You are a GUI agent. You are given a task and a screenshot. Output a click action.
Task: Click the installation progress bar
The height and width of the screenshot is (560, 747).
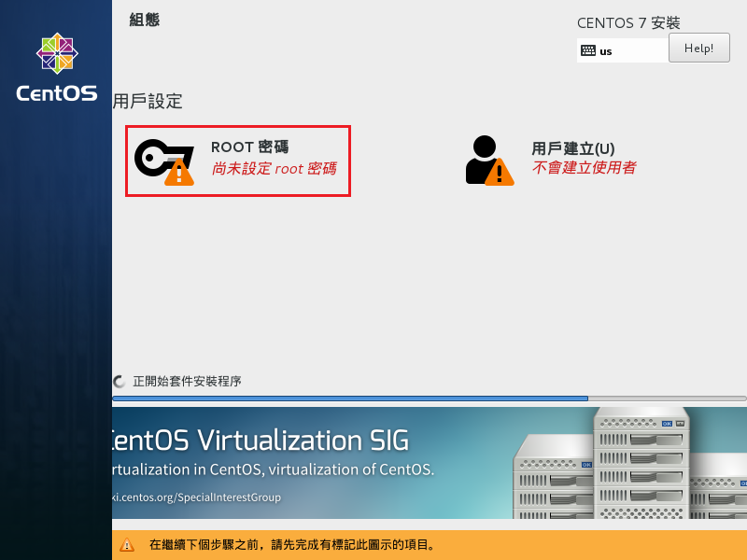coord(430,399)
